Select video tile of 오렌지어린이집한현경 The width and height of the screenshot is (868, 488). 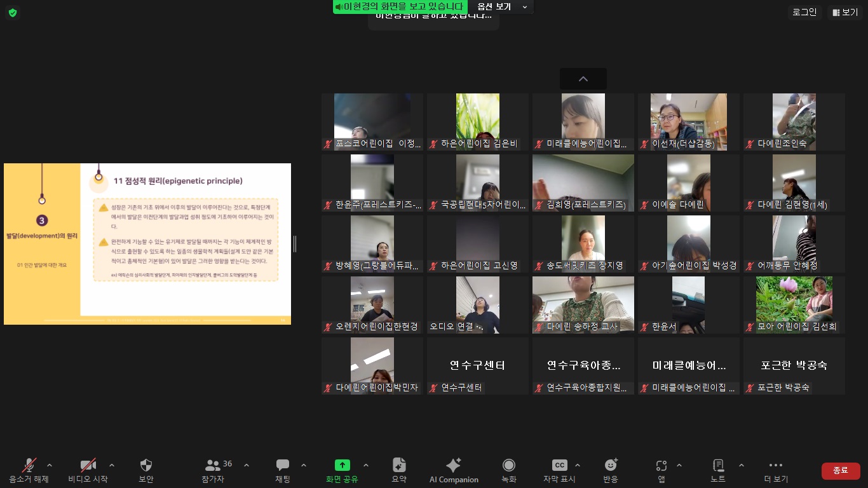(372, 305)
